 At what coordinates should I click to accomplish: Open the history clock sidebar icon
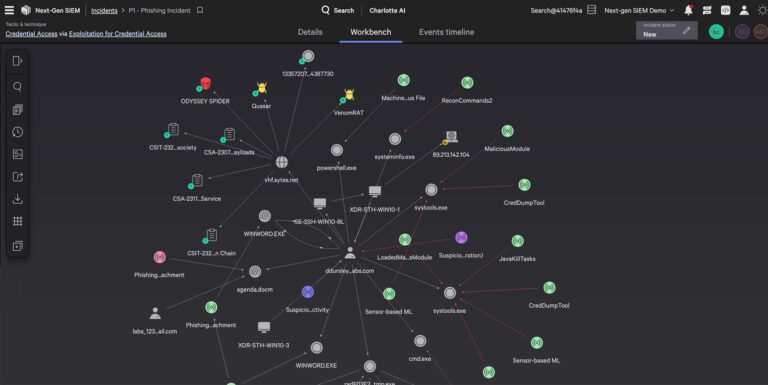click(18, 132)
